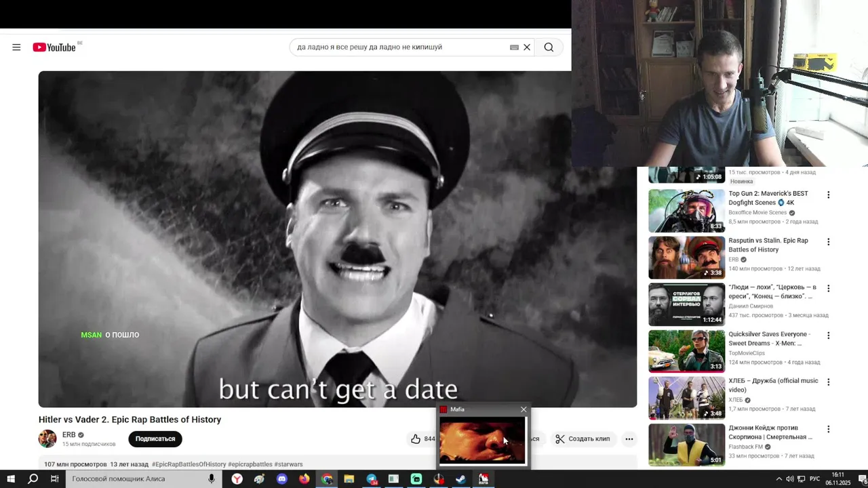Image resolution: width=868 pixels, height=488 pixels.
Task: Open the 1:05:08 video thumbnail
Action: coord(686,175)
